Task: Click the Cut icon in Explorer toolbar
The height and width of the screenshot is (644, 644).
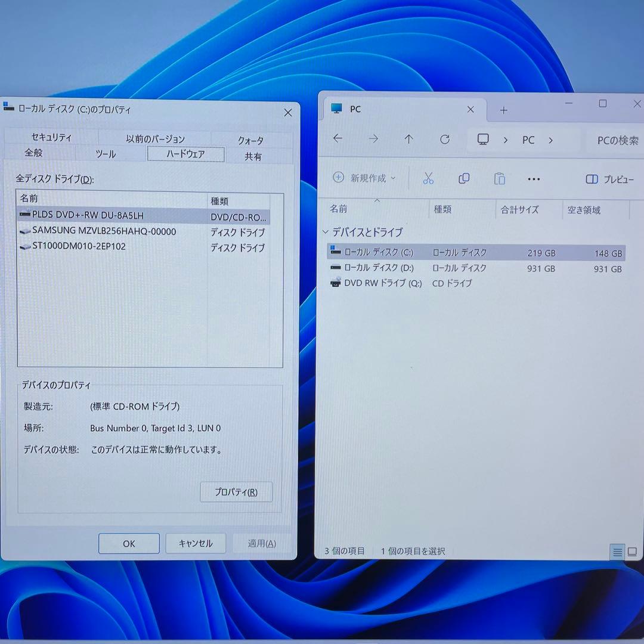Action: click(428, 178)
